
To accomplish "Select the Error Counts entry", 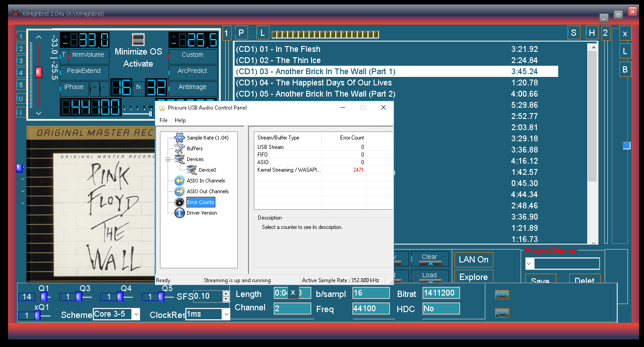I will tap(201, 202).
